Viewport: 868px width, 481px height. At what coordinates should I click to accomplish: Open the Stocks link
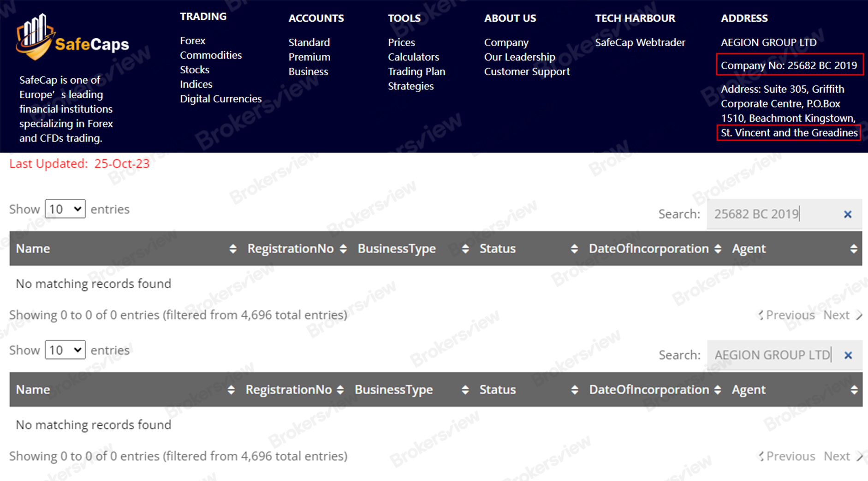click(x=195, y=70)
